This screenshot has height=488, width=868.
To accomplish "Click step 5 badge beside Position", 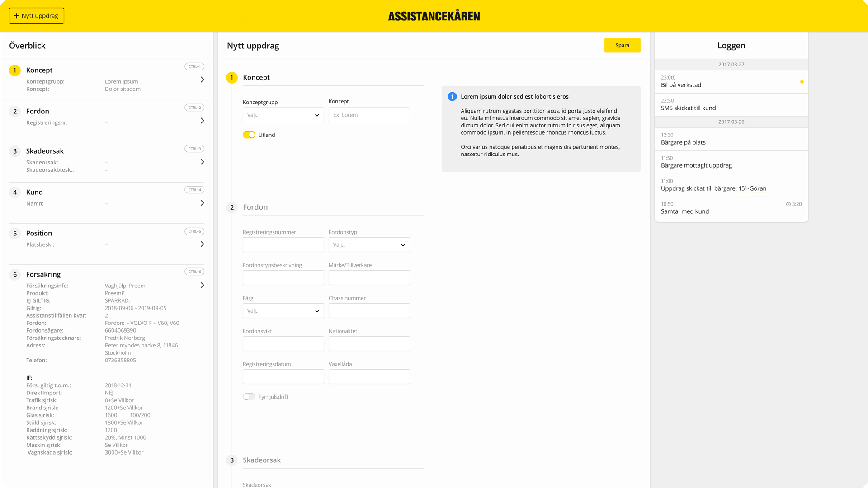I will point(15,233).
